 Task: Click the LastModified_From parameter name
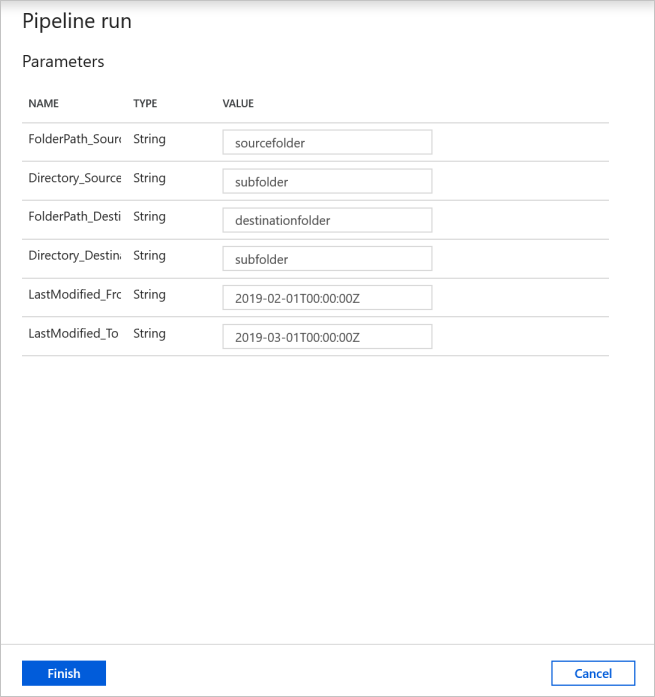75,295
